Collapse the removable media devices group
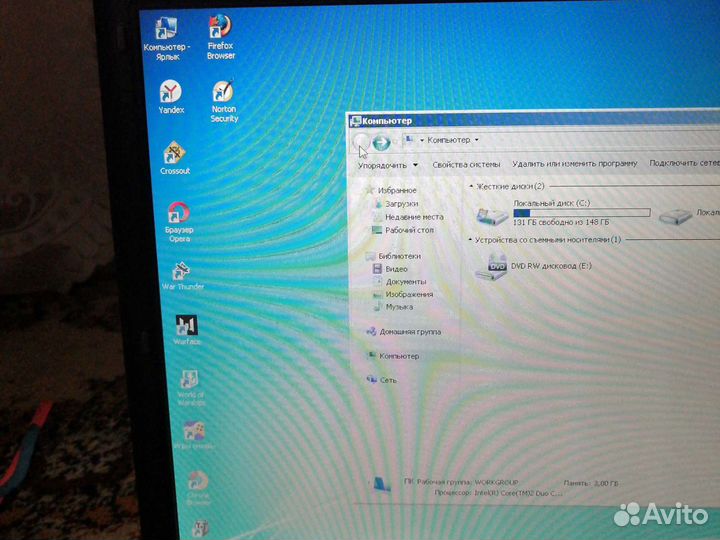720x540 pixels. (x=471, y=240)
